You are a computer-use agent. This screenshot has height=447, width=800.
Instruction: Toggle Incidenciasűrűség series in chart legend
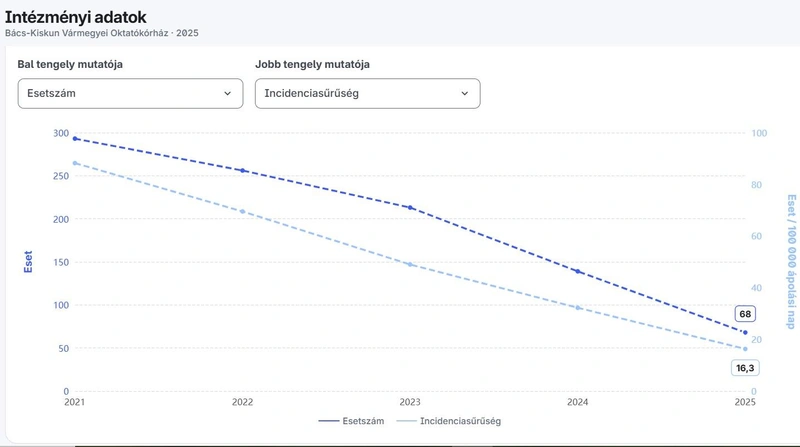[x=448, y=421]
